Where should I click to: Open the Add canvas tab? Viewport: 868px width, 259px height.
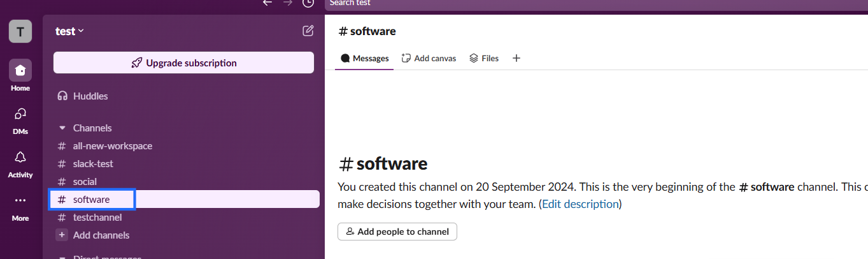tap(429, 58)
